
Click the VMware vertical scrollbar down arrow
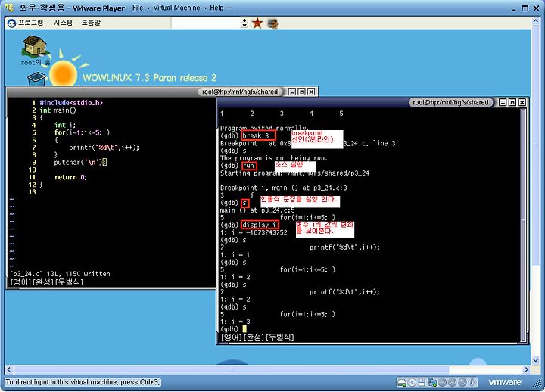(x=536, y=360)
